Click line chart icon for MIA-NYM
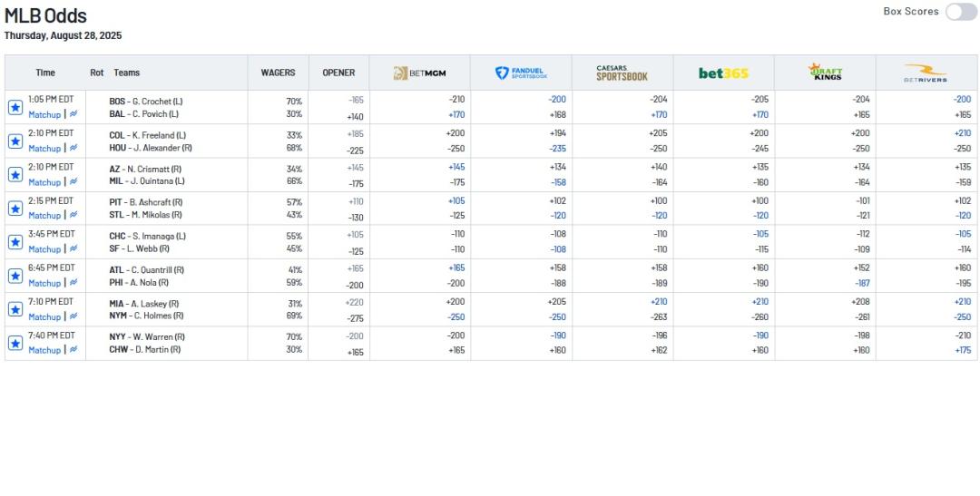 pyautogui.click(x=73, y=316)
